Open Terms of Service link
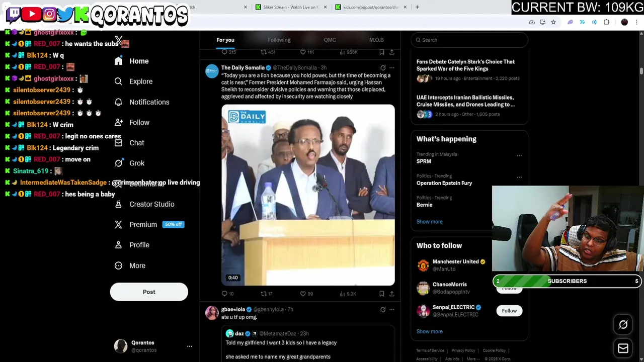644x362 pixels. pos(430,350)
